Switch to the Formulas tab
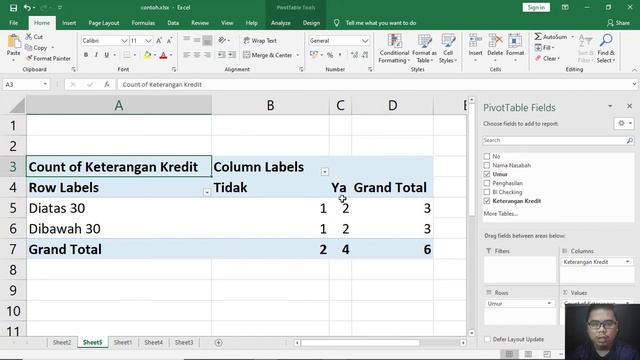Image resolution: width=640 pixels, height=360 pixels. (143, 23)
